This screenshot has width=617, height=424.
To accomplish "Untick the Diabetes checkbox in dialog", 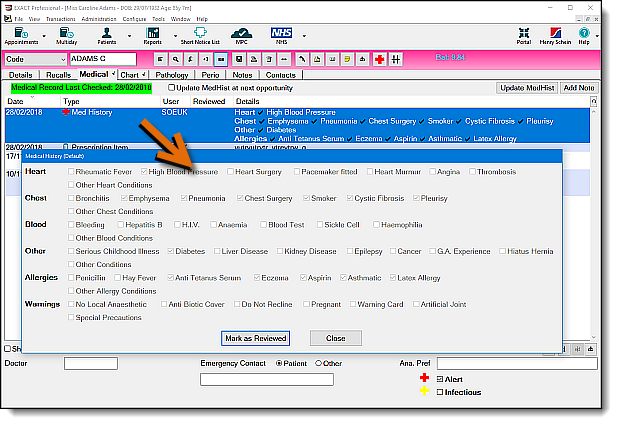I will (x=171, y=251).
